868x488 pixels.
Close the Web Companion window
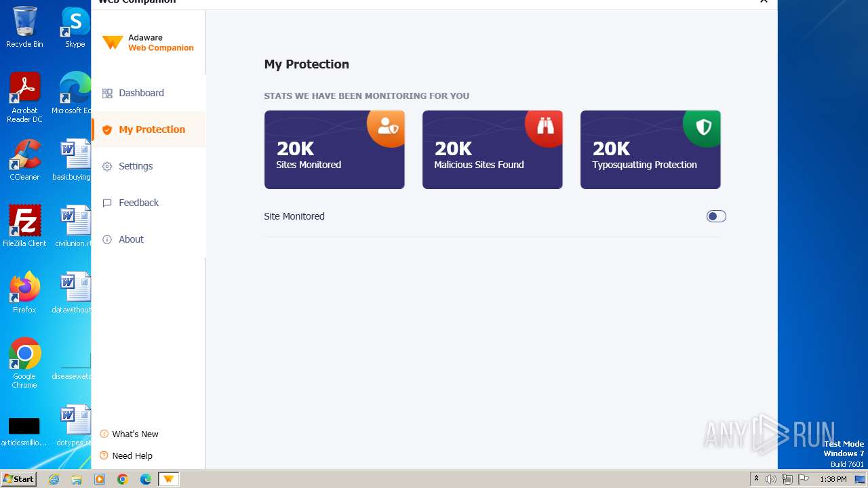pyautogui.click(x=764, y=2)
